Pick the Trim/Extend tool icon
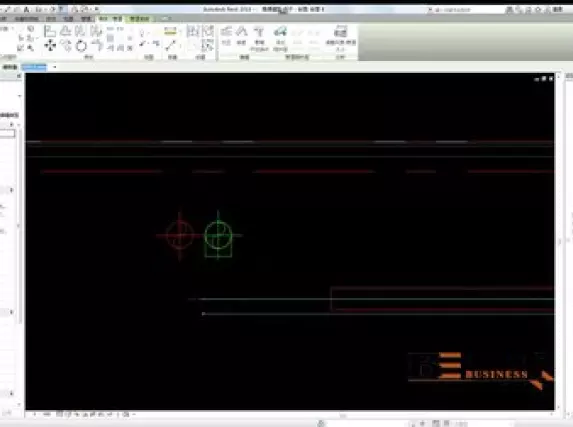 click(97, 46)
